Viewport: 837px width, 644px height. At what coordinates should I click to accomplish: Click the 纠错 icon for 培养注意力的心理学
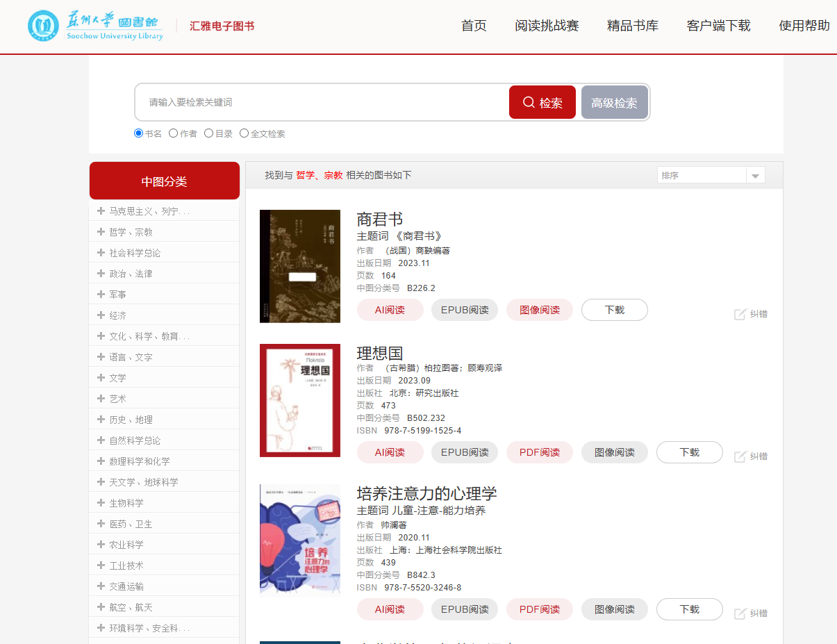[x=740, y=613]
